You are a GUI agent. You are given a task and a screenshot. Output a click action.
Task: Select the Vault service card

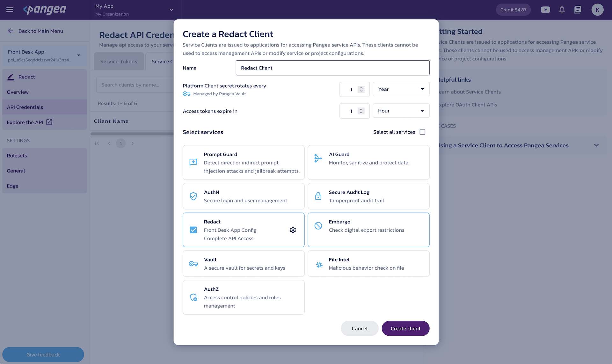244,264
